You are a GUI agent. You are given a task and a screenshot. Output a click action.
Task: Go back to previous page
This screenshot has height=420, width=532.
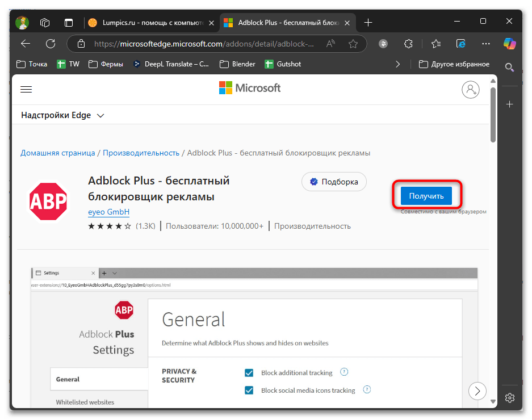26,44
